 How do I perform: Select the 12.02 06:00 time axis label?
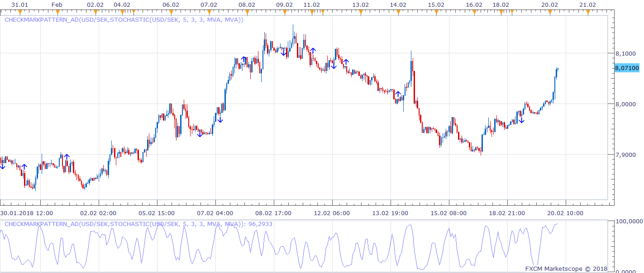pyautogui.click(x=332, y=213)
